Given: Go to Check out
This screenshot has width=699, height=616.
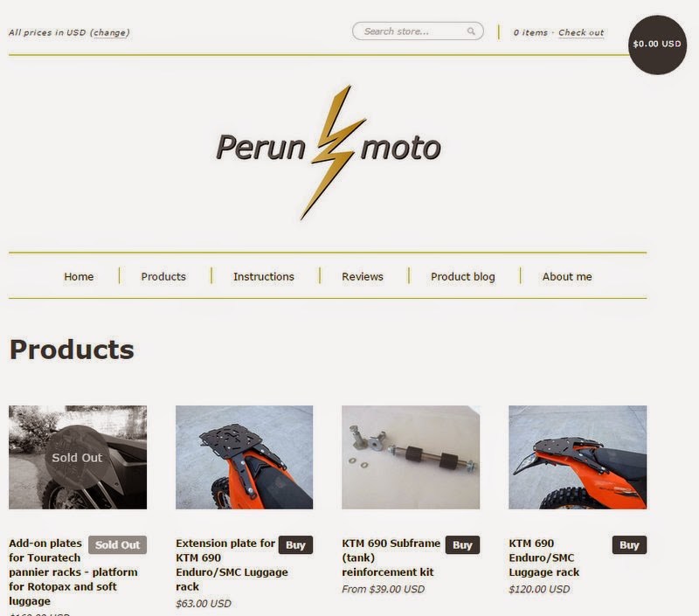Looking at the screenshot, I should point(581,32).
